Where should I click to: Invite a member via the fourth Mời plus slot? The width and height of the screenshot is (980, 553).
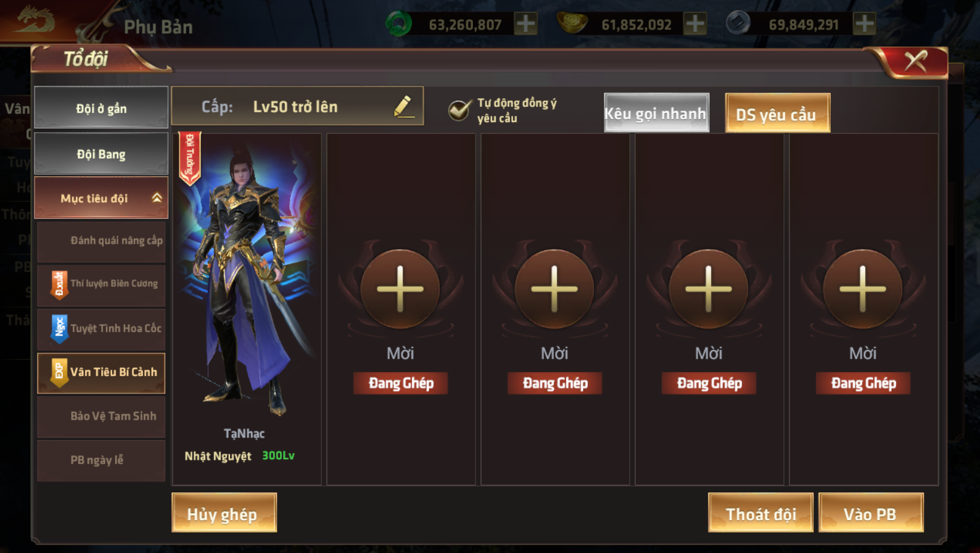coord(863,289)
